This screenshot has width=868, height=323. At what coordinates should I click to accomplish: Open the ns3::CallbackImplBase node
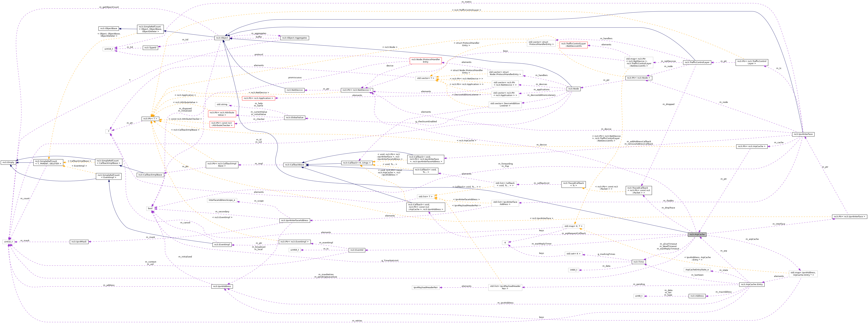pos(150,175)
